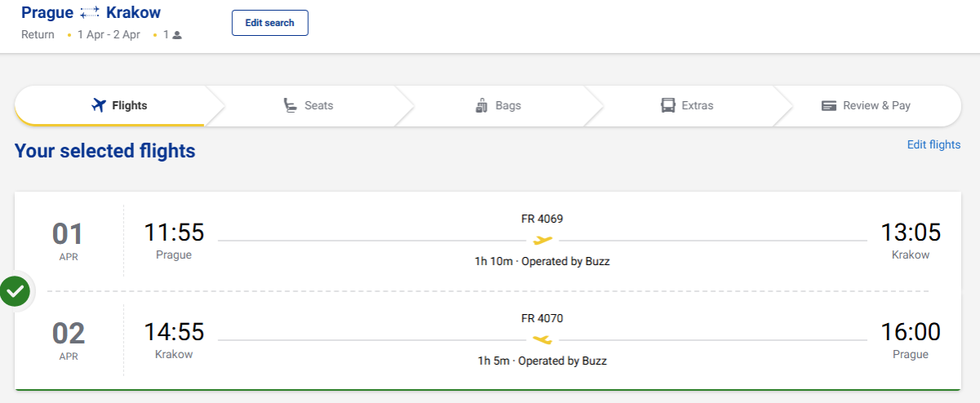Click the credit card icon for Review & Pay
Image resolution: width=980 pixels, height=403 pixels.
[830, 106]
